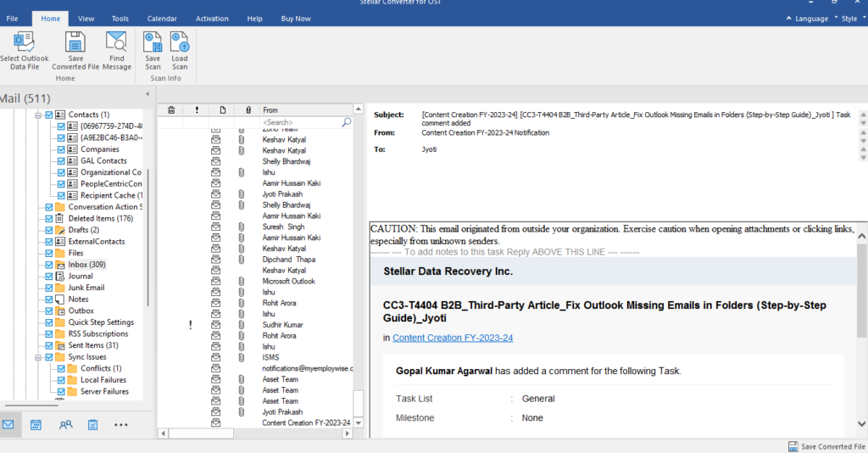
Task: Collapse the Mail folder pane arrow
Action: click(x=147, y=93)
